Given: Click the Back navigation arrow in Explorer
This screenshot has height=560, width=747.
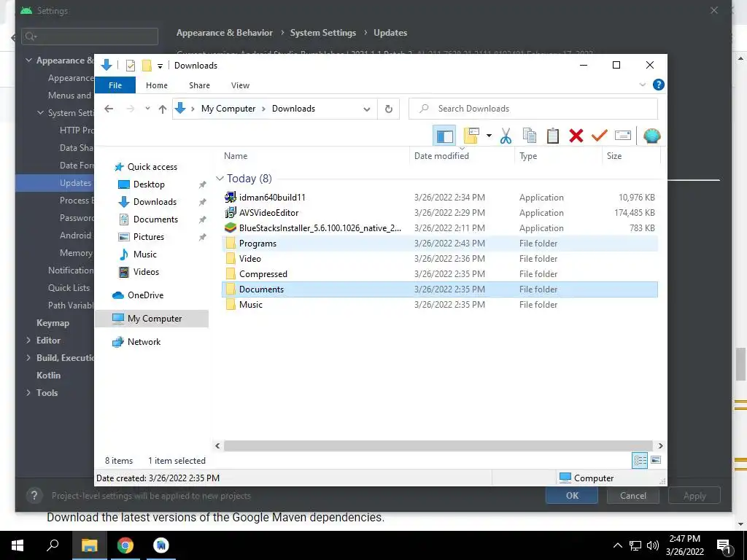Looking at the screenshot, I should point(109,109).
